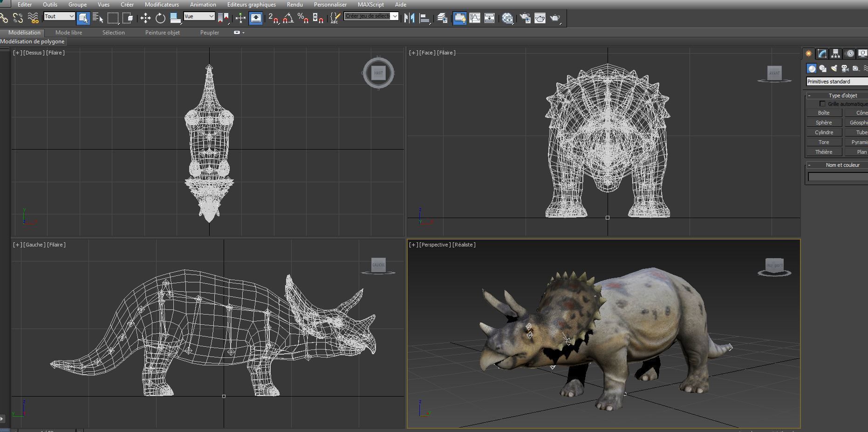The height and width of the screenshot is (432, 868).
Task: Switch to the Mode libre ribbon tab
Action: coord(68,33)
